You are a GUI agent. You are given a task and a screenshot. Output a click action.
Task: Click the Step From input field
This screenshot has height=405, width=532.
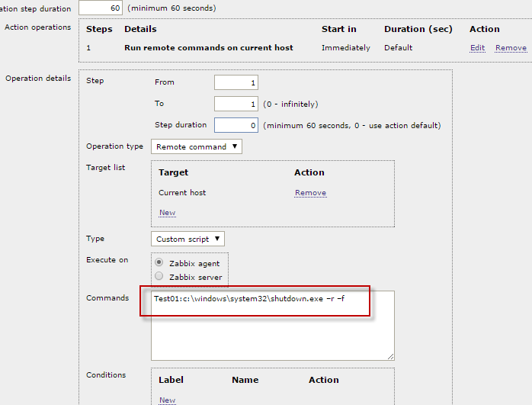click(x=236, y=82)
